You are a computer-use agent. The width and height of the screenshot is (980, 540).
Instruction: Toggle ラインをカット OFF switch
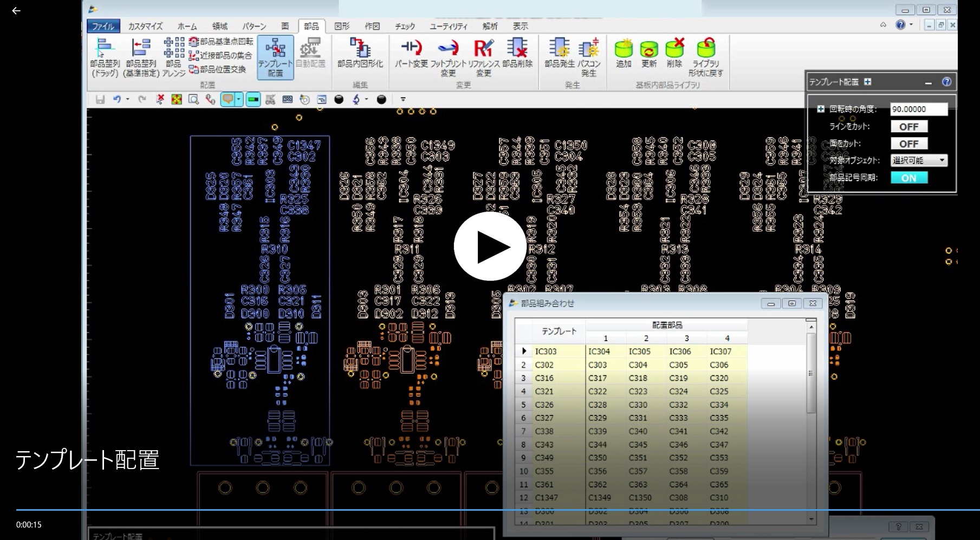908,127
